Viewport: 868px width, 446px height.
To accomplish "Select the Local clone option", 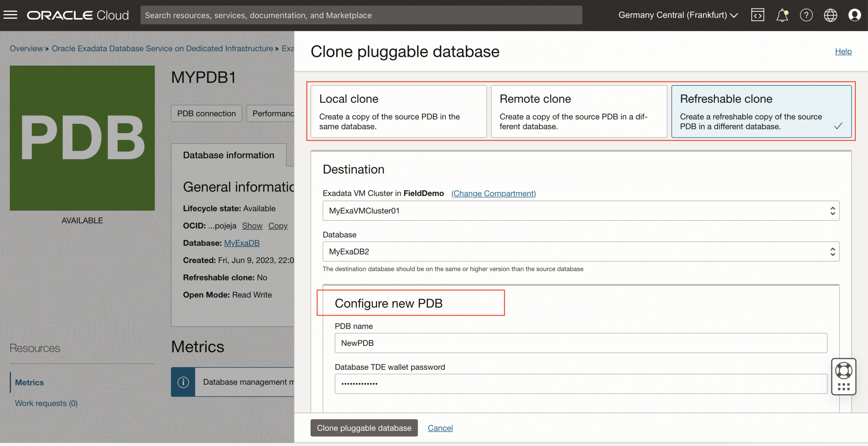I will [x=398, y=111].
